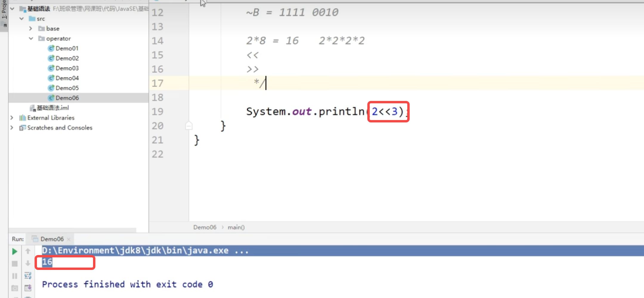Click the operator package folder icon
Viewport: 644px width, 298px height.
pyautogui.click(x=41, y=38)
